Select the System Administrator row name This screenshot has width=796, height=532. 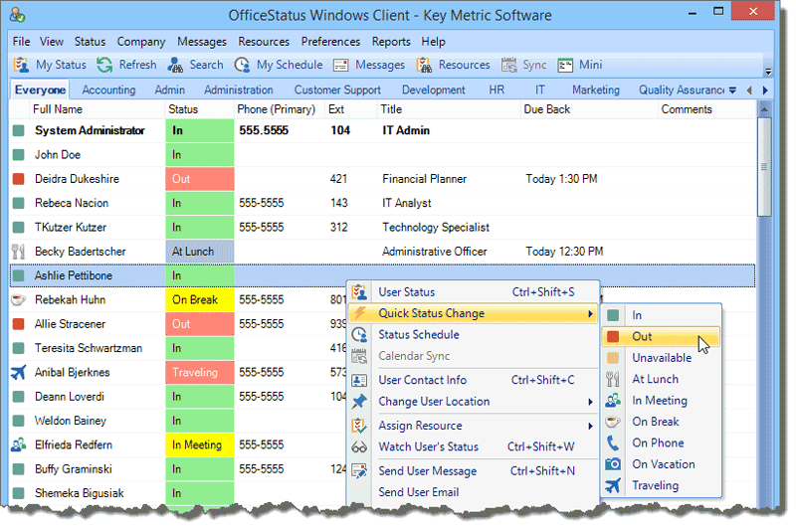pyautogui.click(x=90, y=131)
